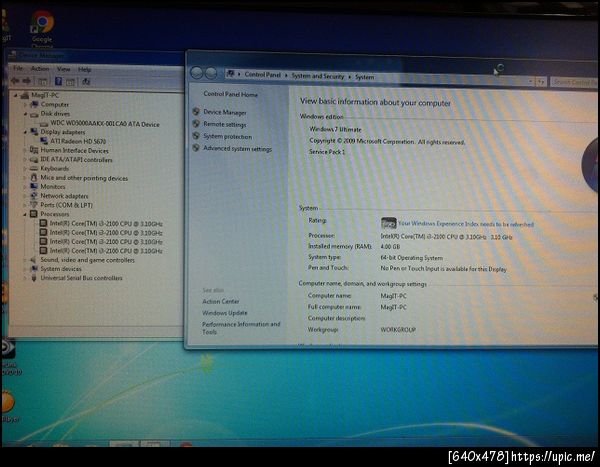Viewport: 600px width, 467px height.
Task: Click Device Manager toolbar back arrow
Action: click(x=15, y=81)
